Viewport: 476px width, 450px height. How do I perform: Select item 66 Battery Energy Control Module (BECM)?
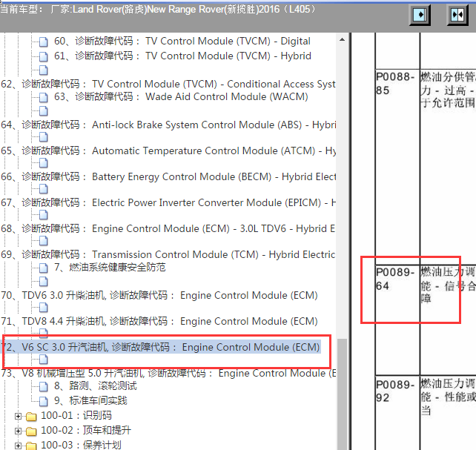pyautogui.click(x=168, y=176)
